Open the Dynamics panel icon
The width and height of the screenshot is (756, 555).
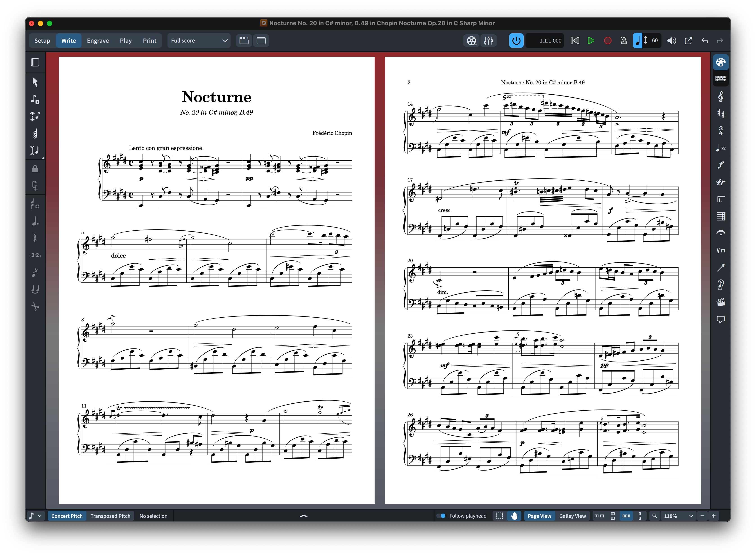[720, 165]
